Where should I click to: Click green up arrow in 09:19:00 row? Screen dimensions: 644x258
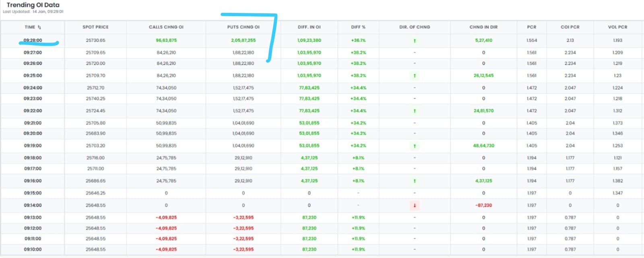click(415, 146)
